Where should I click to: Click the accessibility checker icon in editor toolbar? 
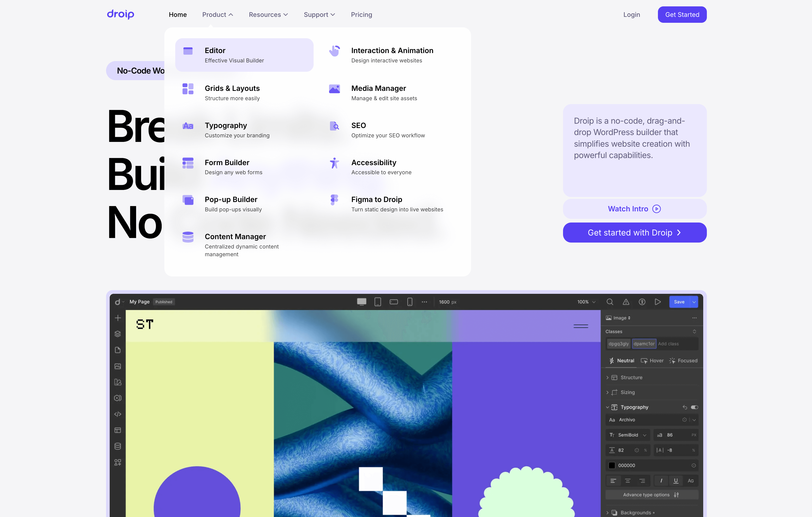642,302
